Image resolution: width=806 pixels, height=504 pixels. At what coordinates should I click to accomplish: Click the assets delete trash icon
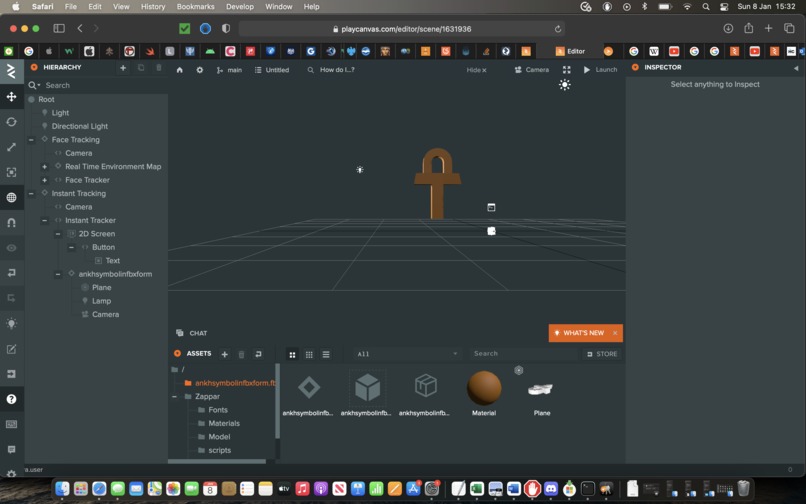pos(242,354)
